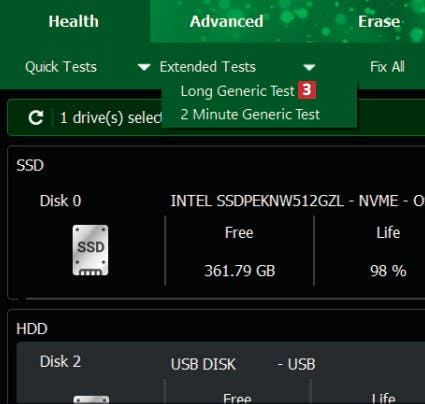Image resolution: width=425 pixels, height=404 pixels.
Task: Select the Advanced tab
Action: coord(227,22)
